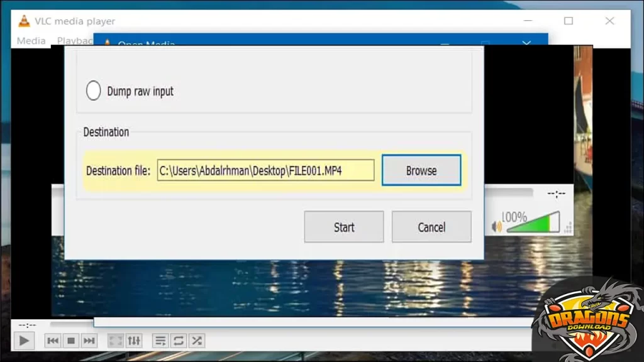644x362 pixels.
Task: Click the Cancel button
Action: (431, 227)
